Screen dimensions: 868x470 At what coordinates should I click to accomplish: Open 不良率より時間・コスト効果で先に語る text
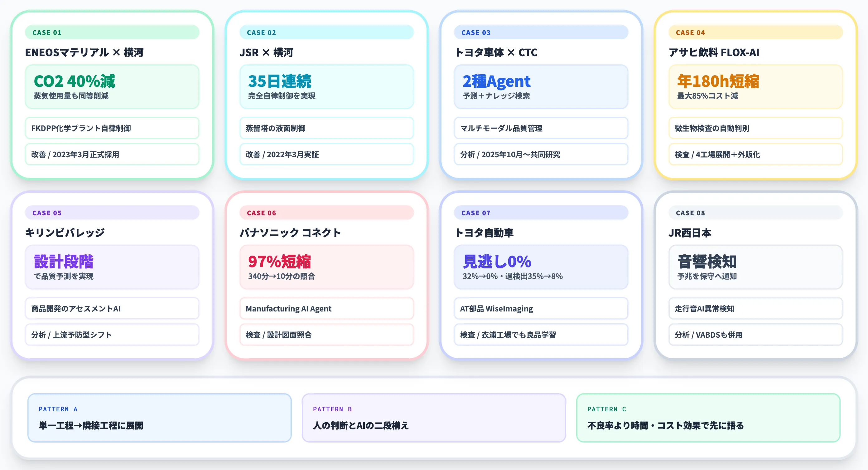click(x=665, y=425)
